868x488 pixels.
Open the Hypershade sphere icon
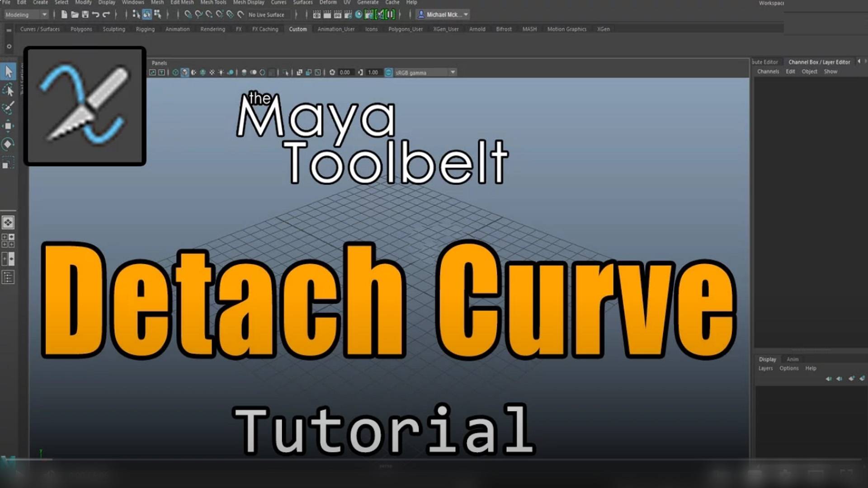[x=359, y=14]
